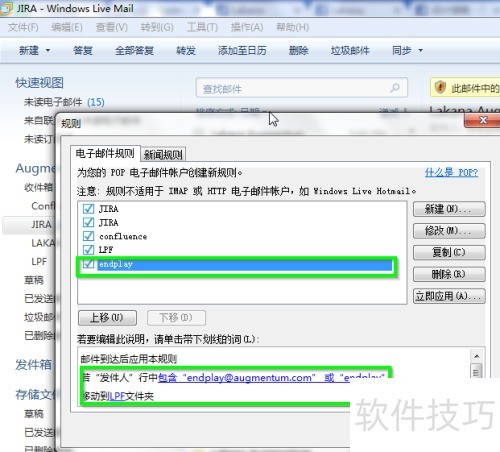Click 删除 in the toolbar
500x452 pixels.
(298, 51)
